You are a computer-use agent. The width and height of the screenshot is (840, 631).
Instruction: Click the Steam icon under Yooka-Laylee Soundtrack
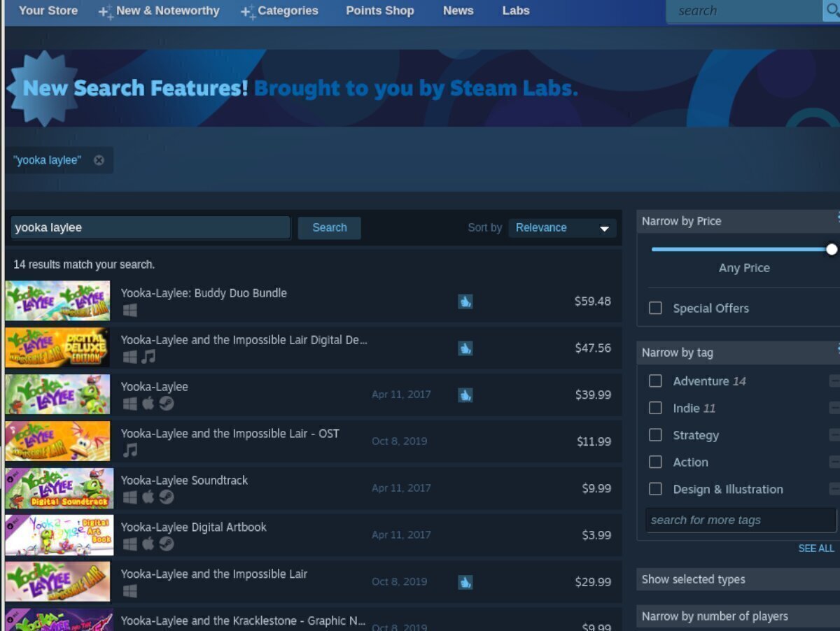(x=166, y=497)
